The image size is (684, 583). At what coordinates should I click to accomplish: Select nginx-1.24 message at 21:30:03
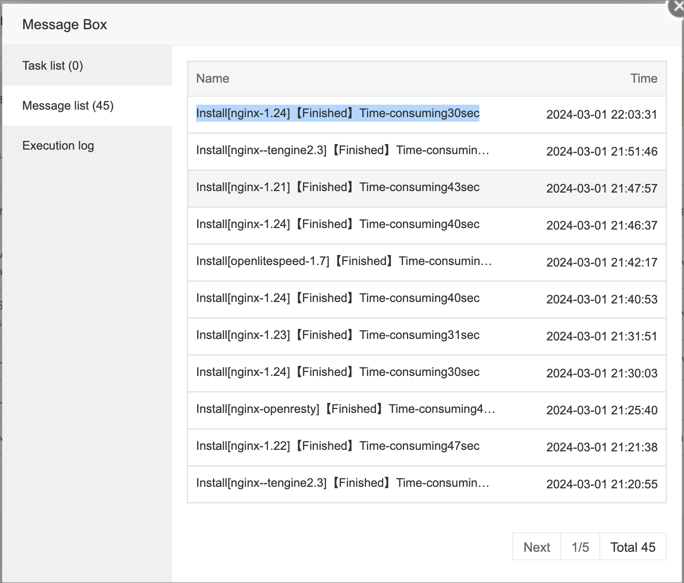pos(338,373)
